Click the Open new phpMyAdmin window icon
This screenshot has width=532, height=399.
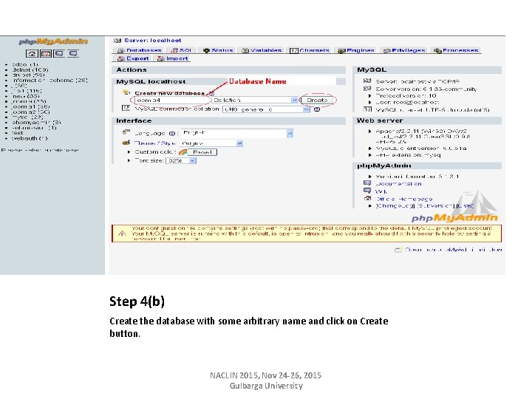(398, 250)
